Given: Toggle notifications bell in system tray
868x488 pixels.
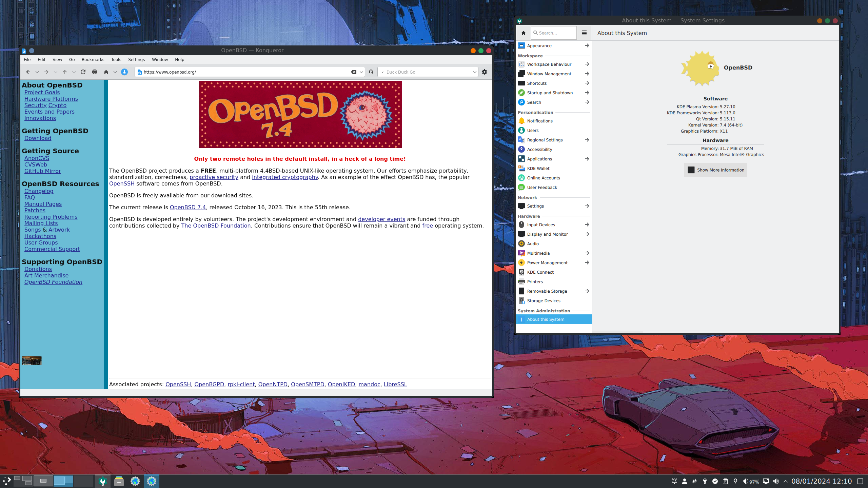Looking at the screenshot, I should [x=674, y=481].
